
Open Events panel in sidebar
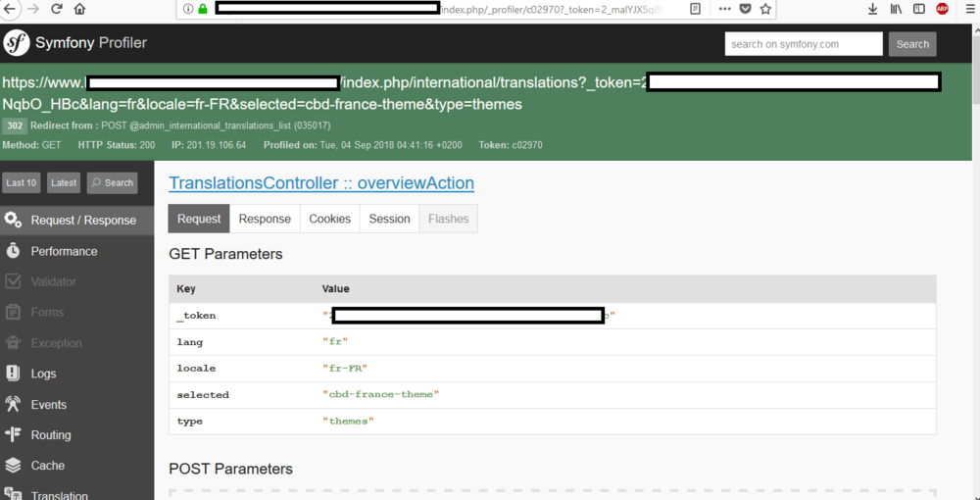pos(76,404)
